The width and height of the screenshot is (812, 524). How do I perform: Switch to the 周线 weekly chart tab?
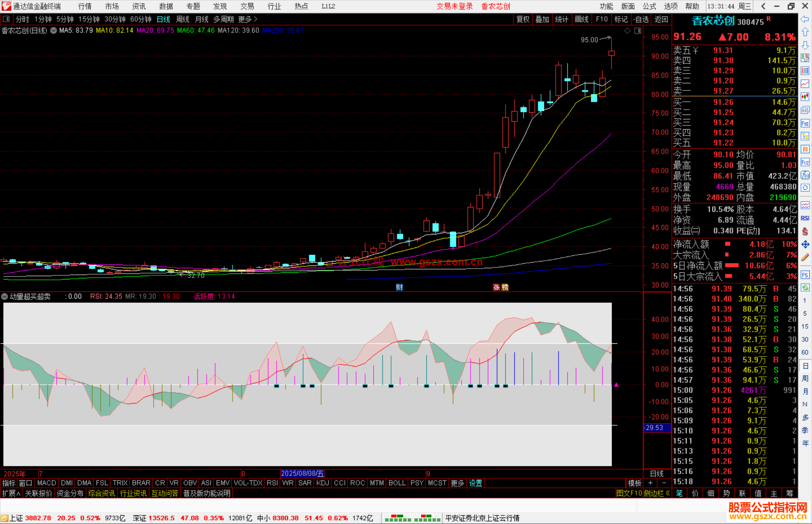[x=182, y=19]
